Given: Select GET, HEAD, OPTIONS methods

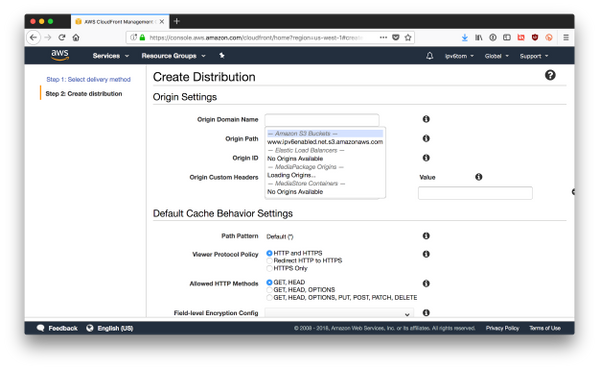Looking at the screenshot, I should [269, 290].
